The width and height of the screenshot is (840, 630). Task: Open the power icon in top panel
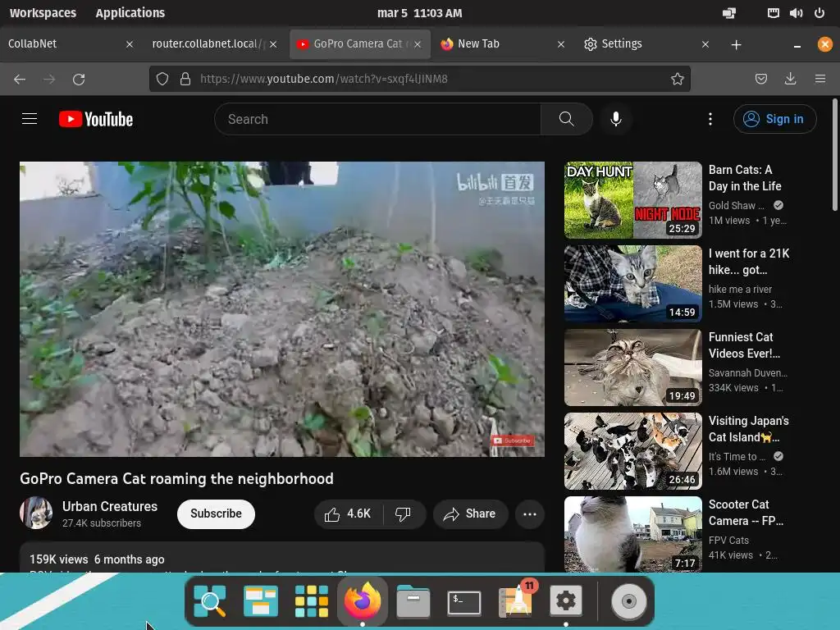819,13
